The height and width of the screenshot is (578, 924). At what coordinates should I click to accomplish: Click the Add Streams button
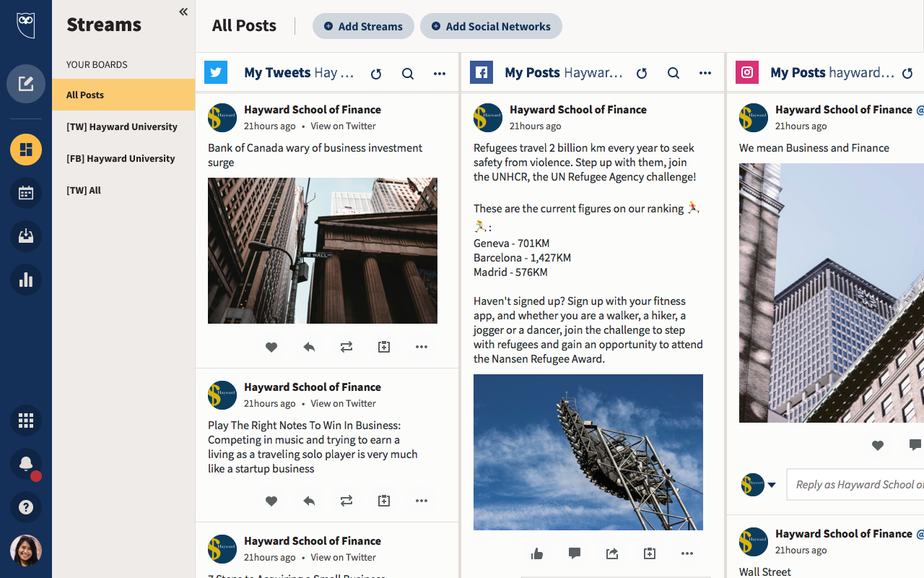363,26
